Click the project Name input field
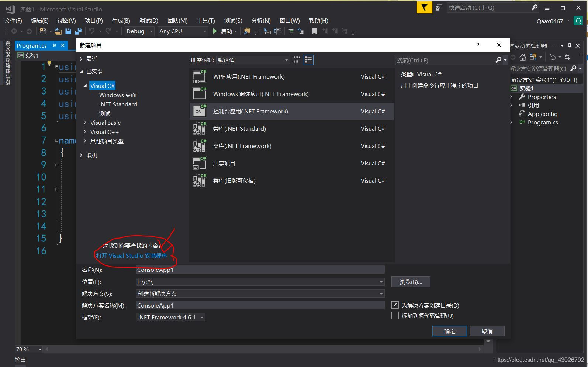The image size is (588, 367). click(x=260, y=270)
